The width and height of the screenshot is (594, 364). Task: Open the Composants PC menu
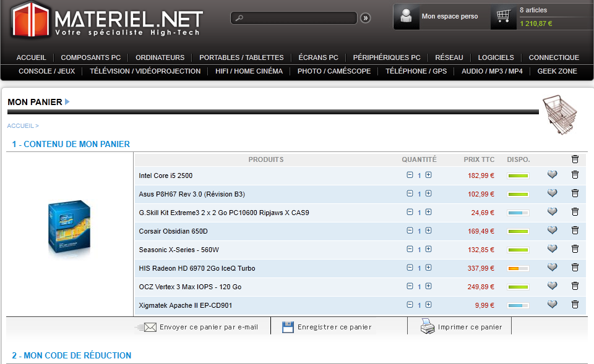pos(90,57)
